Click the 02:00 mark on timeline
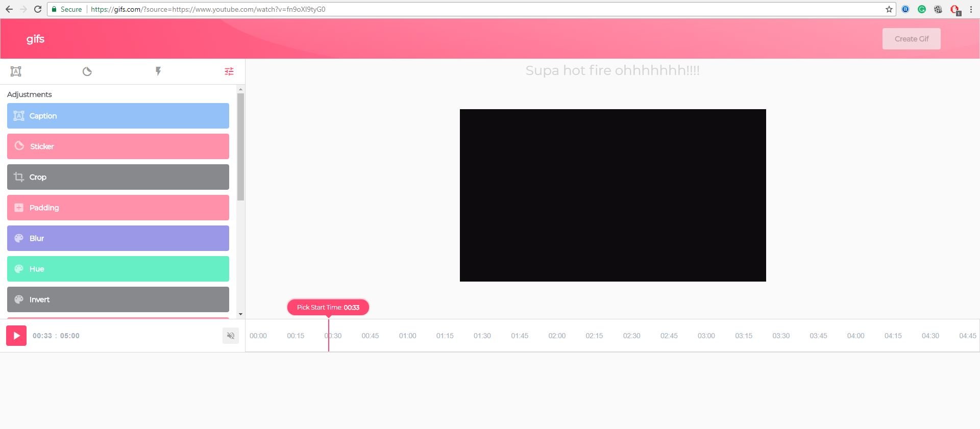980x429 pixels. click(x=557, y=336)
